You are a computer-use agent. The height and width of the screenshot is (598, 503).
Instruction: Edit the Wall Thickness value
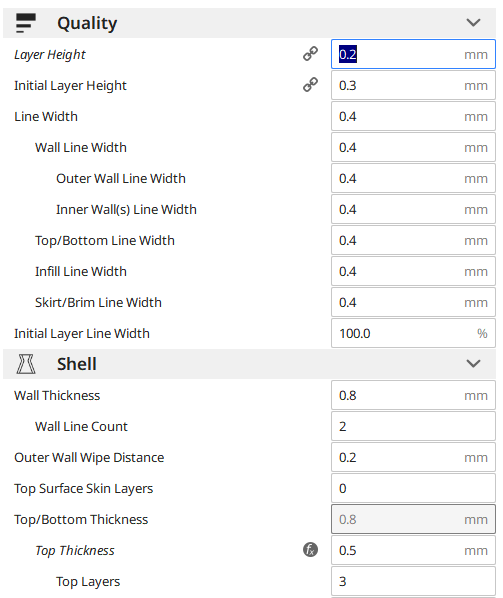[x=413, y=395]
